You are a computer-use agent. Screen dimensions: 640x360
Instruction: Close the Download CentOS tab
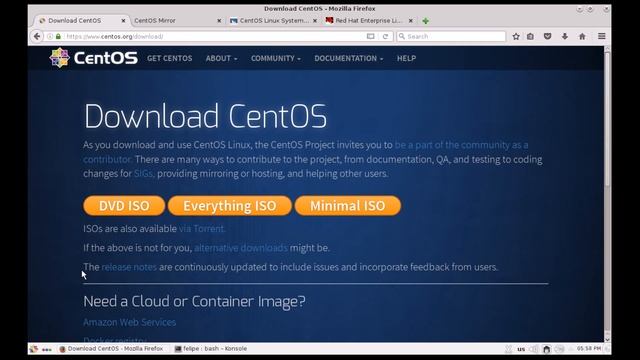tap(123, 20)
